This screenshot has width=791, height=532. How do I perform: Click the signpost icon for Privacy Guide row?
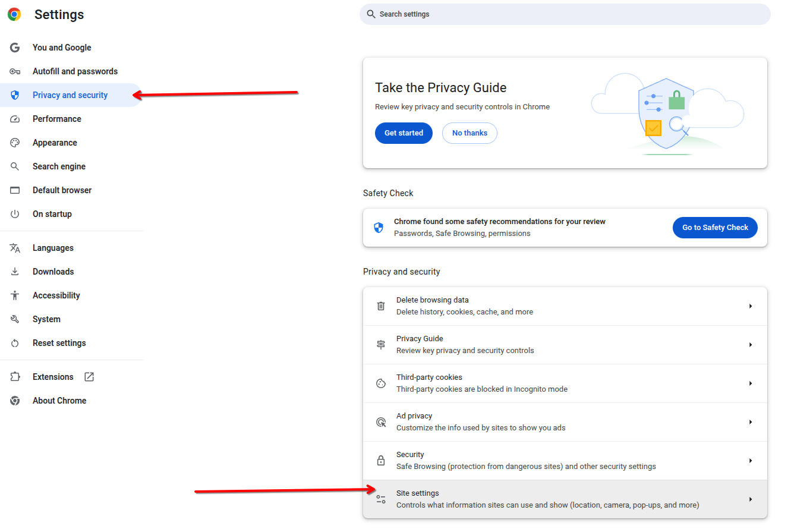(381, 345)
